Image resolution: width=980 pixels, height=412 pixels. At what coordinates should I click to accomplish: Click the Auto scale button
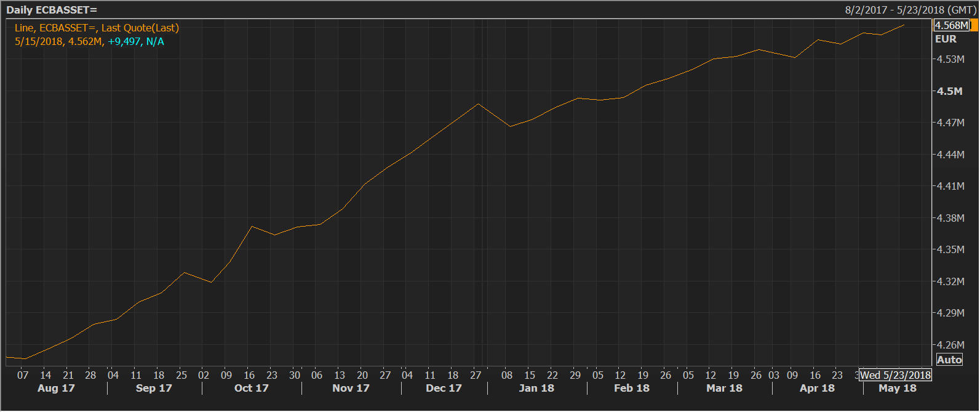click(x=949, y=360)
